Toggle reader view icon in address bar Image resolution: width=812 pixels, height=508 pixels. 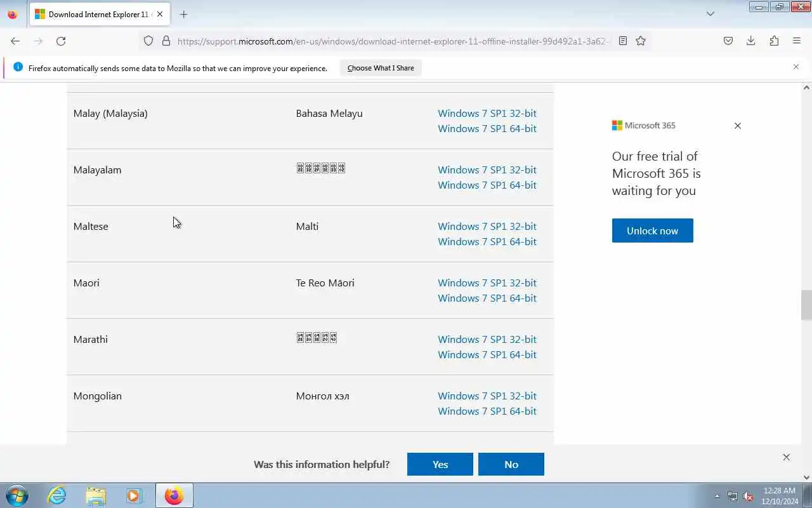(x=623, y=41)
